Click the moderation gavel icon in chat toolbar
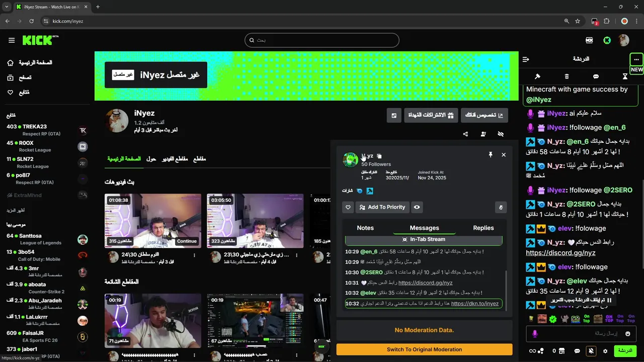The image size is (644, 362). pos(537,76)
